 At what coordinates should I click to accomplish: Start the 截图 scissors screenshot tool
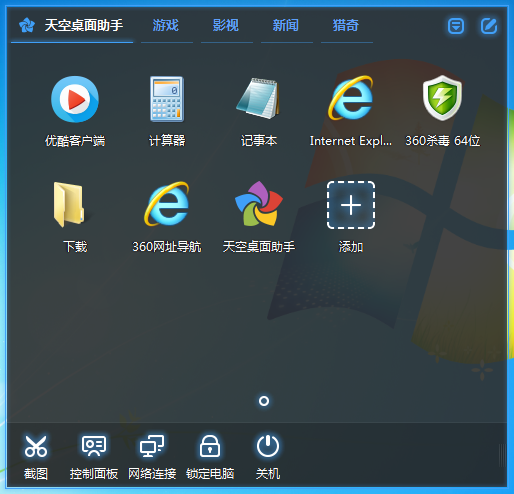(x=36, y=446)
